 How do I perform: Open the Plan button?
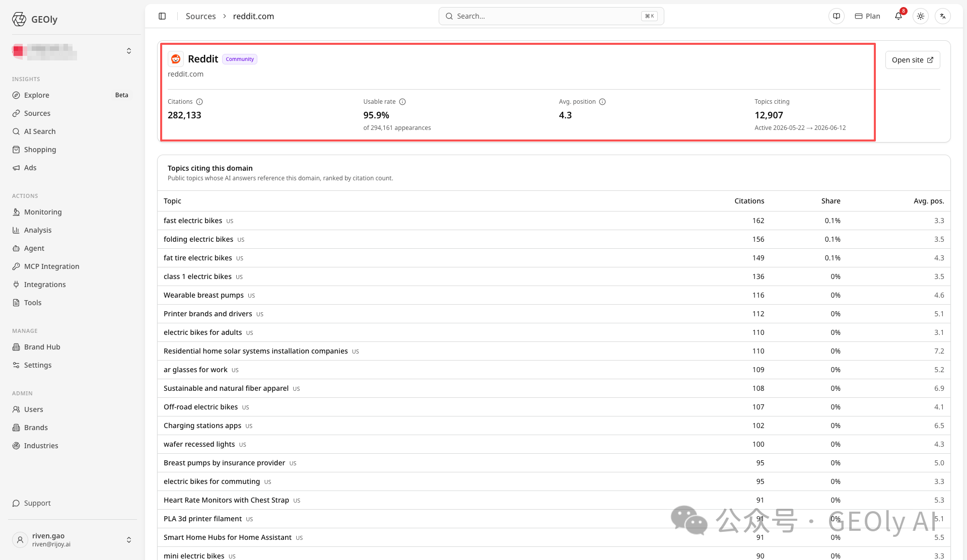(868, 16)
